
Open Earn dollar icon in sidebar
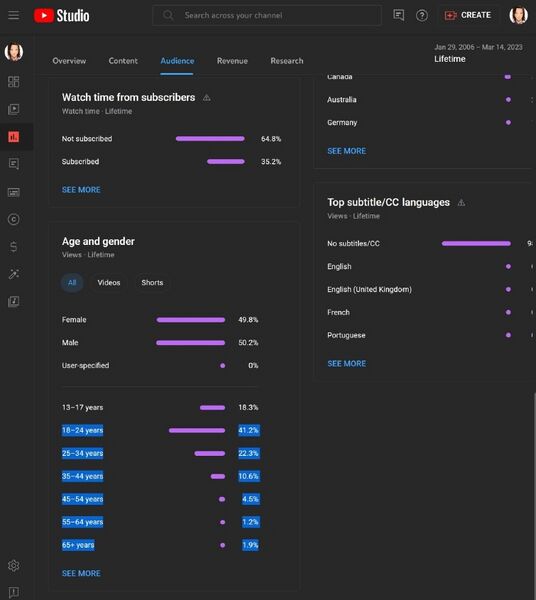click(x=13, y=247)
